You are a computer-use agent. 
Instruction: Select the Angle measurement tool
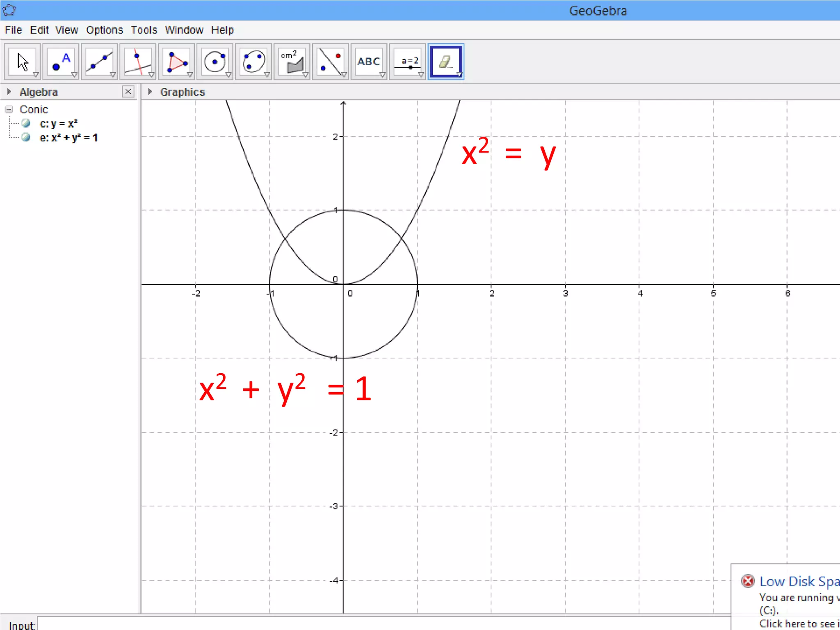pyautogui.click(x=292, y=62)
